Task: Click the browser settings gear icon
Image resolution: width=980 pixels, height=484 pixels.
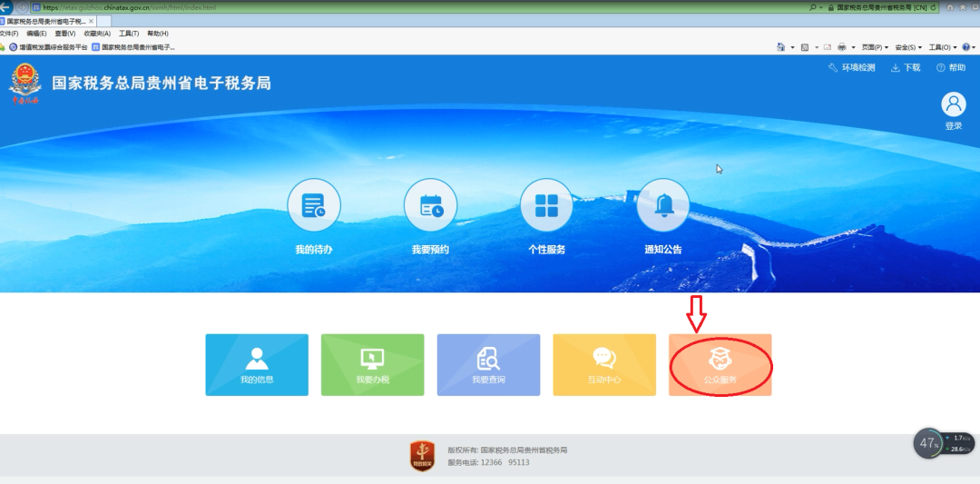Action: pos(974,7)
